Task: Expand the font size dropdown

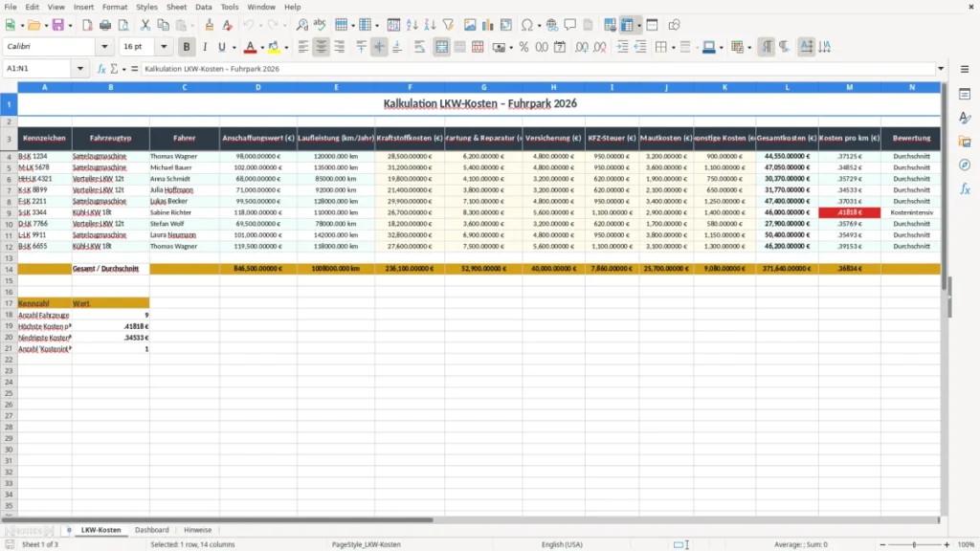Action: pyautogui.click(x=164, y=47)
